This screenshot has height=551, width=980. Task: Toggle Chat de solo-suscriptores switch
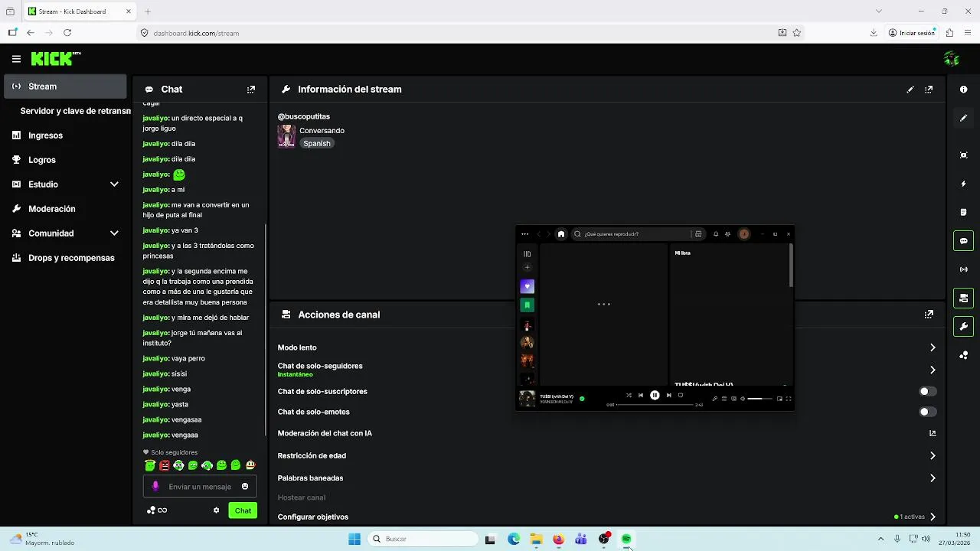pyautogui.click(x=928, y=391)
